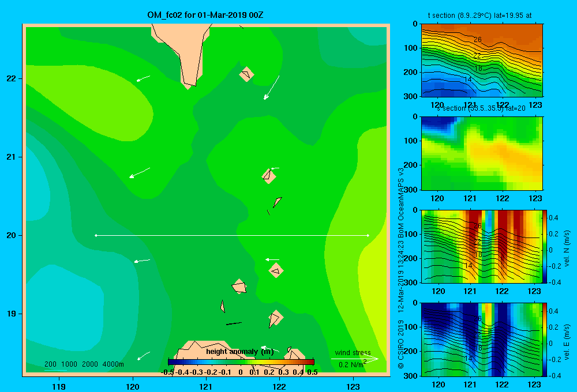Click the 't section (8.9..29°C) lat=19.95' title
Screen dimensions: 577x392
pos(479,16)
